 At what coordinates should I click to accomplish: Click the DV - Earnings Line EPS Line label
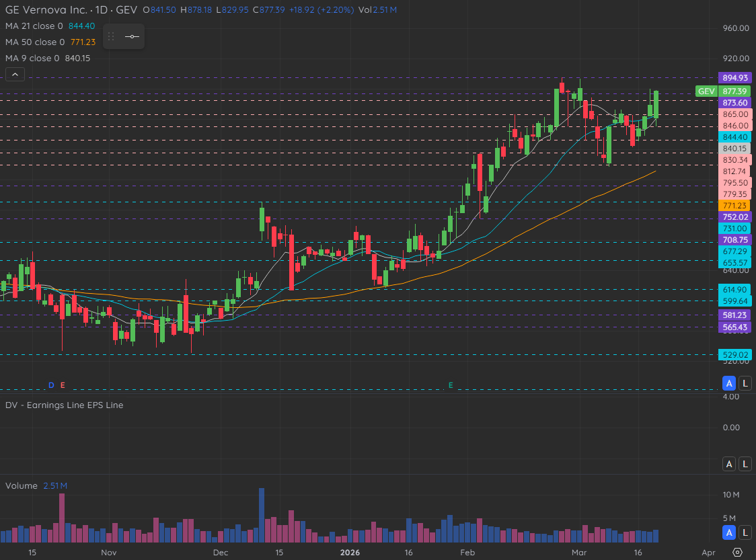[x=64, y=405]
